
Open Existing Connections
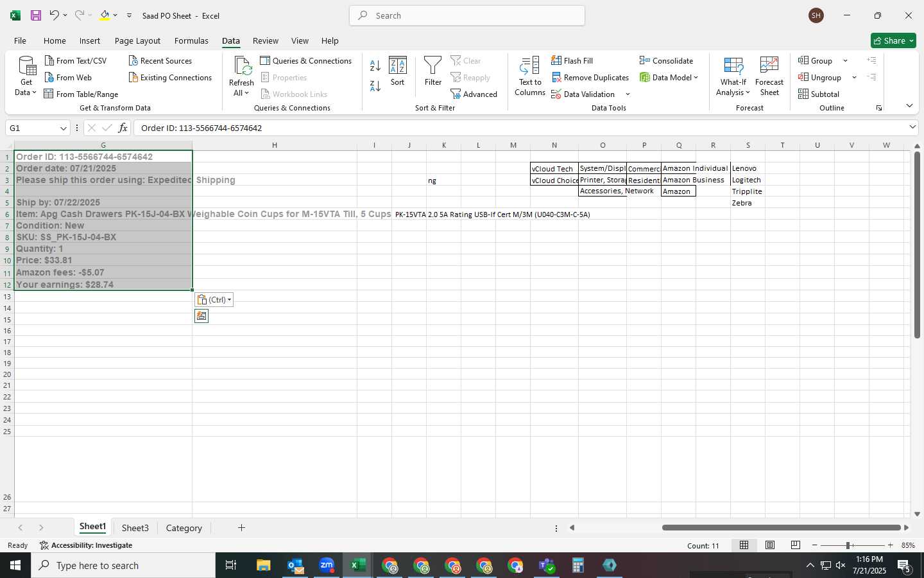tap(170, 77)
